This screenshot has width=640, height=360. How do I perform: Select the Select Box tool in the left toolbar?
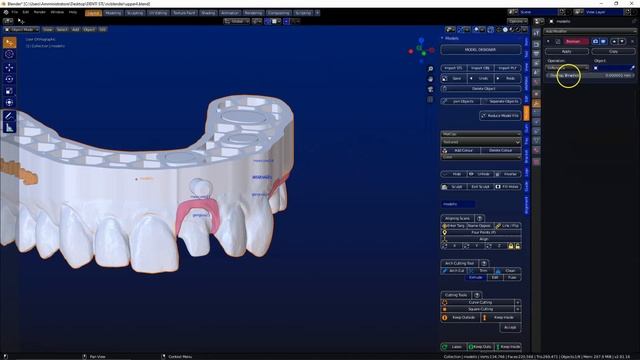pos(9,43)
